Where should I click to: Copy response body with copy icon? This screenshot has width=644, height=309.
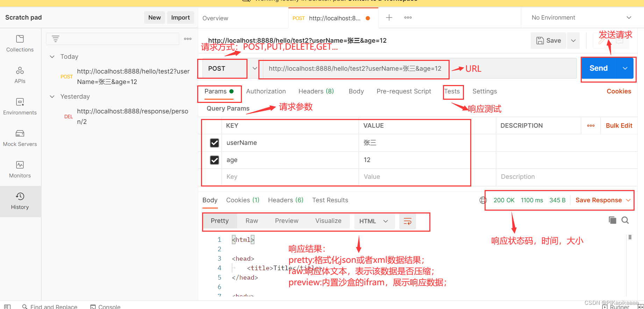coord(612,220)
